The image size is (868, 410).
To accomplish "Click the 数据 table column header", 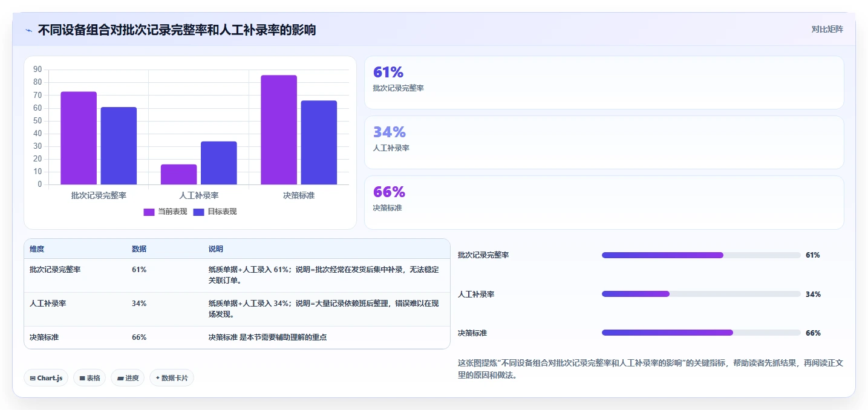I will [139, 249].
